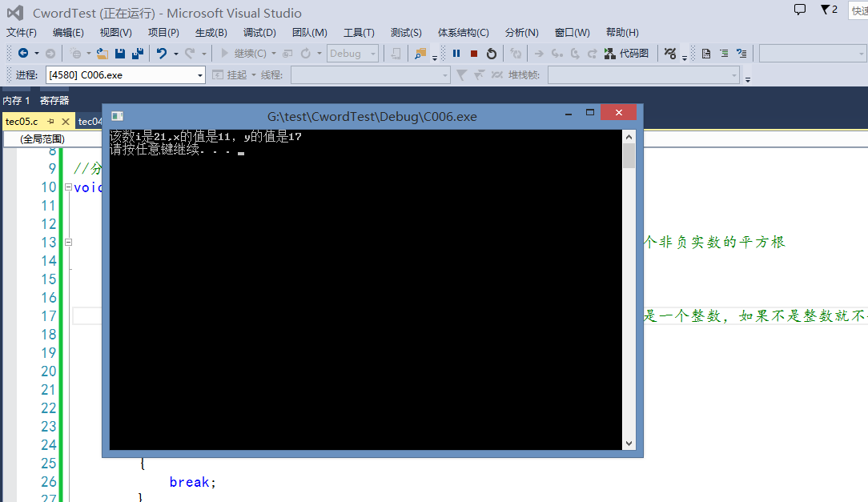Click the refresh icon next to 继续(C)
The image size is (868, 502).
306,53
